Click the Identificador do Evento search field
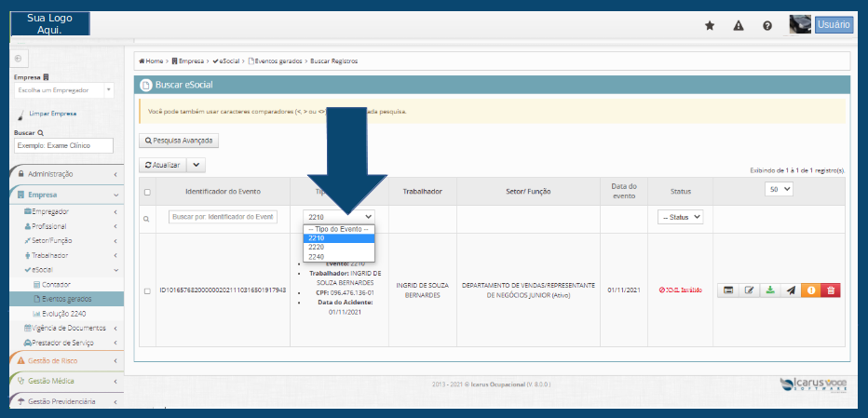The height and width of the screenshot is (418, 868). point(223,217)
